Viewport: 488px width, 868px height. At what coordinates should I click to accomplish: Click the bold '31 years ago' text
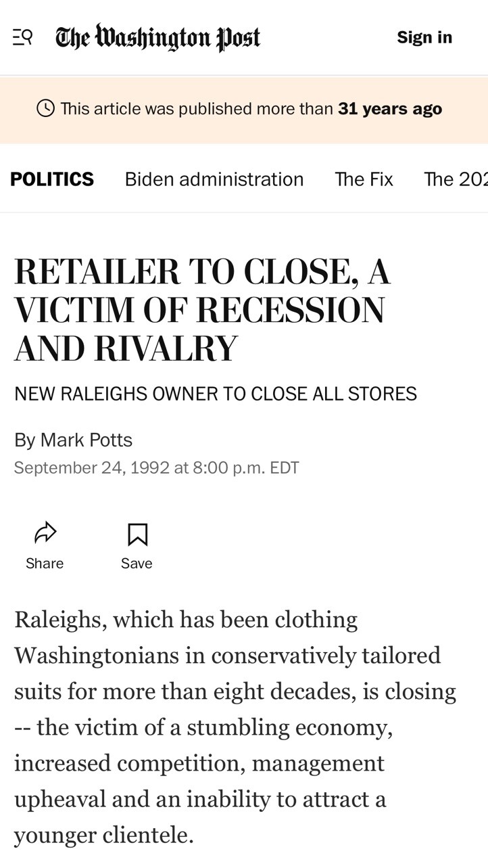pos(390,109)
